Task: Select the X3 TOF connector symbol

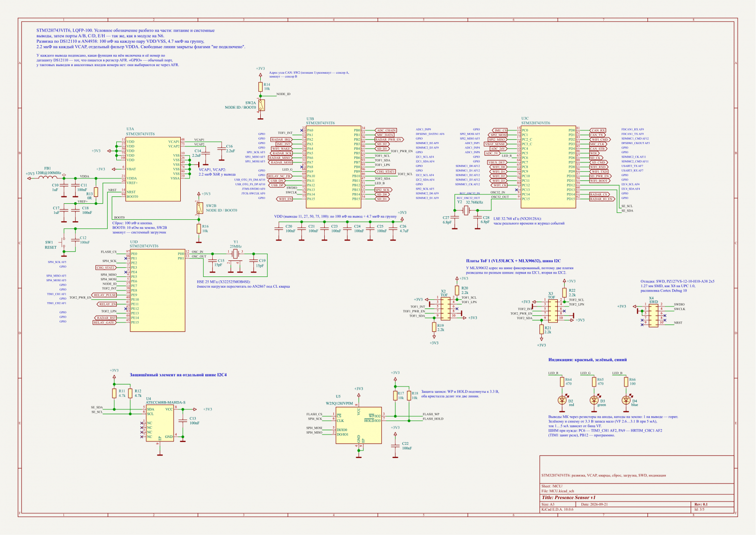Action: 553,310
